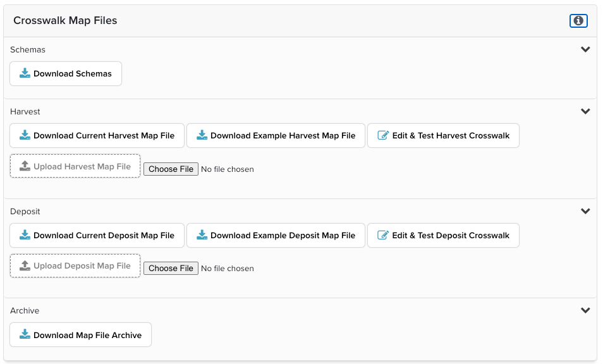Viewport: 603px width, 364px height.
Task: Click the info icon in Crosswalk Map Files header
Action: pyautogui.click(x=578, y=21)
